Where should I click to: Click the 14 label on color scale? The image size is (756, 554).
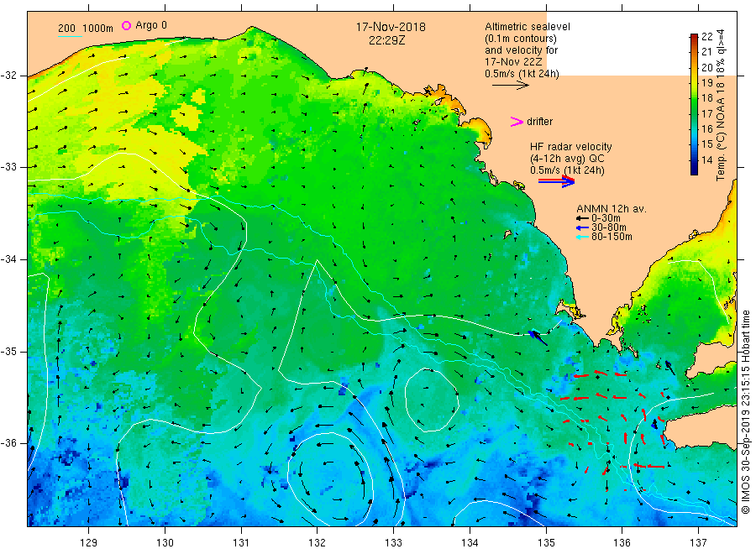[x=706, y=160]
